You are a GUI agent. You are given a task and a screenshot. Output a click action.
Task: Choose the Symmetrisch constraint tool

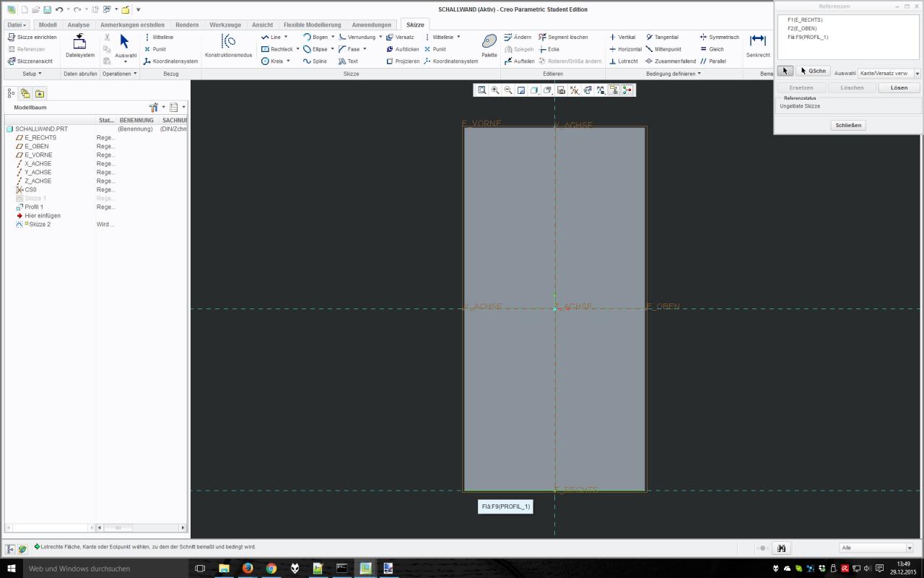[x=719, y=37]
